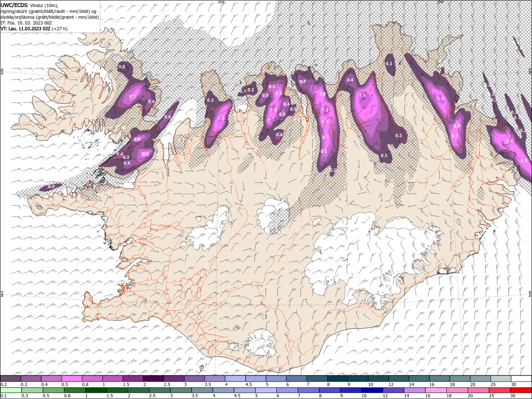Select the 'VT: Lau. 11.03.2023 03Z' valid time
The width and height of the screenshot is (532, 399).
25,29
